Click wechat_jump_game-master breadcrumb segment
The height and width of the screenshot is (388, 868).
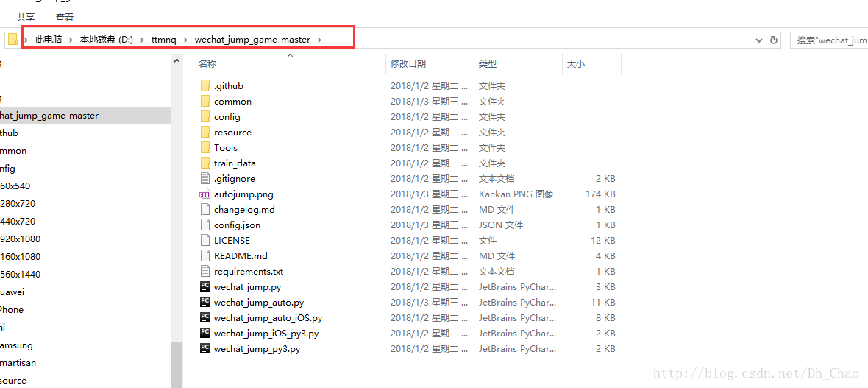(x=252, y=40)
